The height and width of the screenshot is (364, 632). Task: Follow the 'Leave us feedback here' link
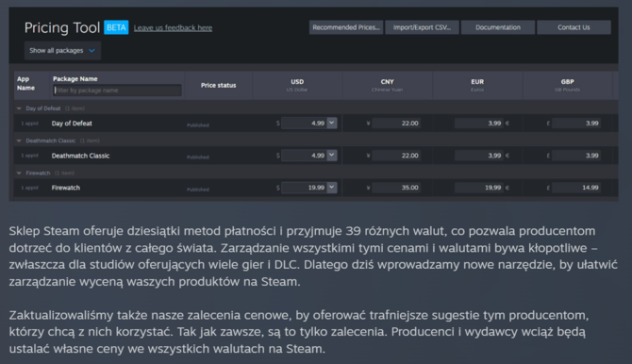pos(173,27)
